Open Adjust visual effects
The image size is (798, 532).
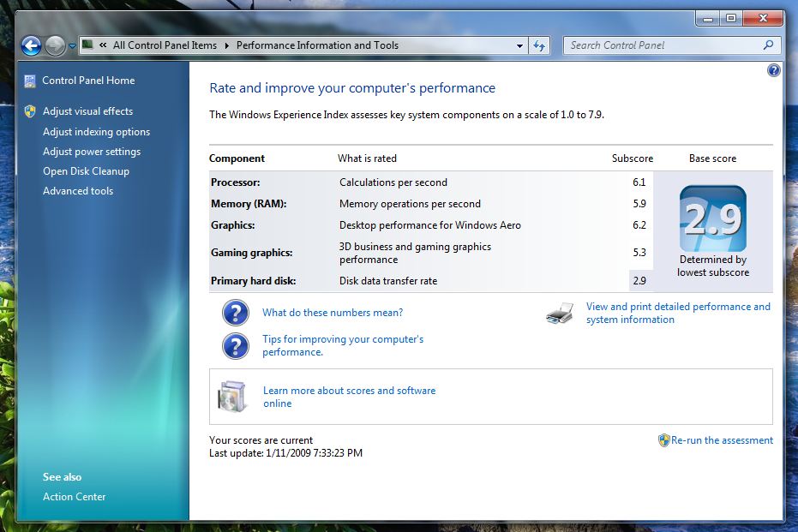click(x=87, y=111)
